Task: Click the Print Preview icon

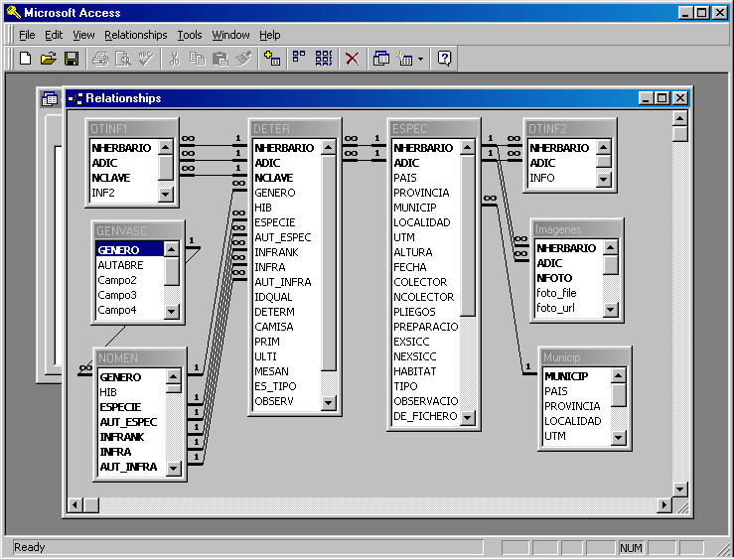Action: click(x=123, y=59)
